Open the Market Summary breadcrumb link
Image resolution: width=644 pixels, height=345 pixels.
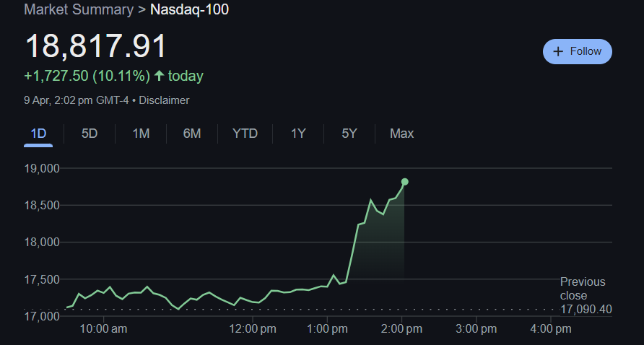click(x=79, y=9)
